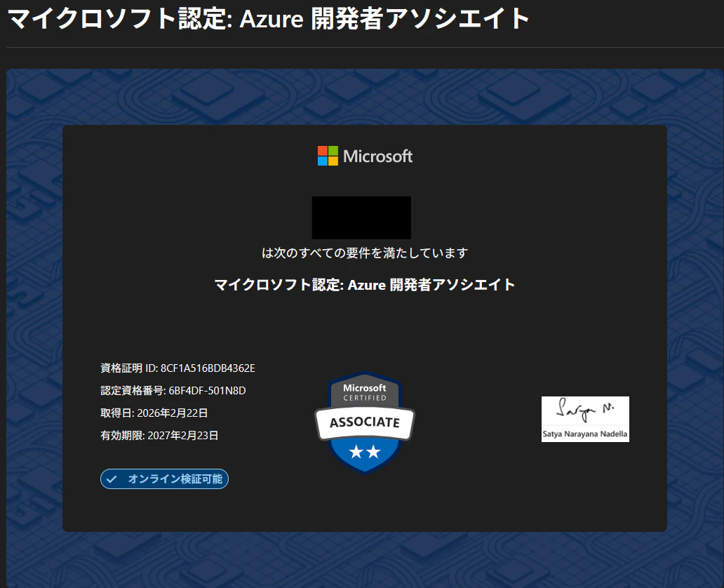The width and height of the screenshot is (724, 588).
Task: Click the 資格証明 ID: 8CF1A516BDB4362E text
Action: click(177, 368)
